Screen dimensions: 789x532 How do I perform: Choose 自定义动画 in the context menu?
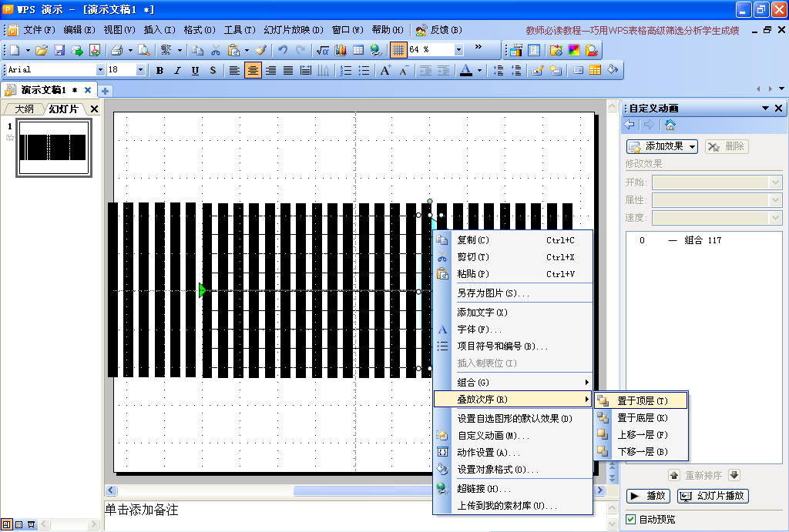492,436
